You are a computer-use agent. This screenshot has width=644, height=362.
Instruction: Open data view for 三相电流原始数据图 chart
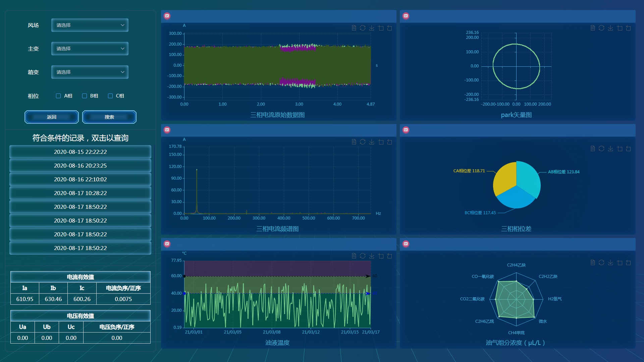[354, 28]
